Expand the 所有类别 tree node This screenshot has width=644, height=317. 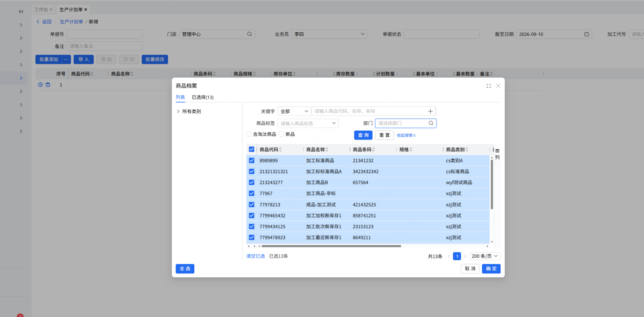click(178, 111)
